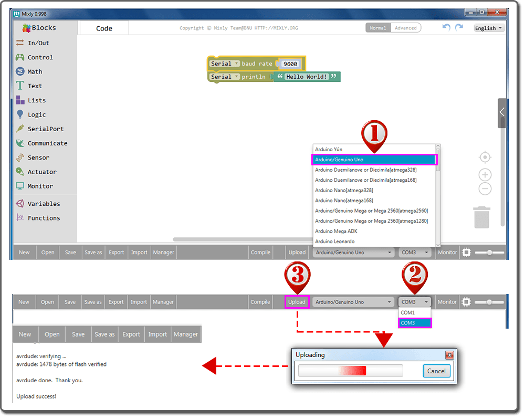Select Arduino Mega ADK board

click(x=374, y=231)
